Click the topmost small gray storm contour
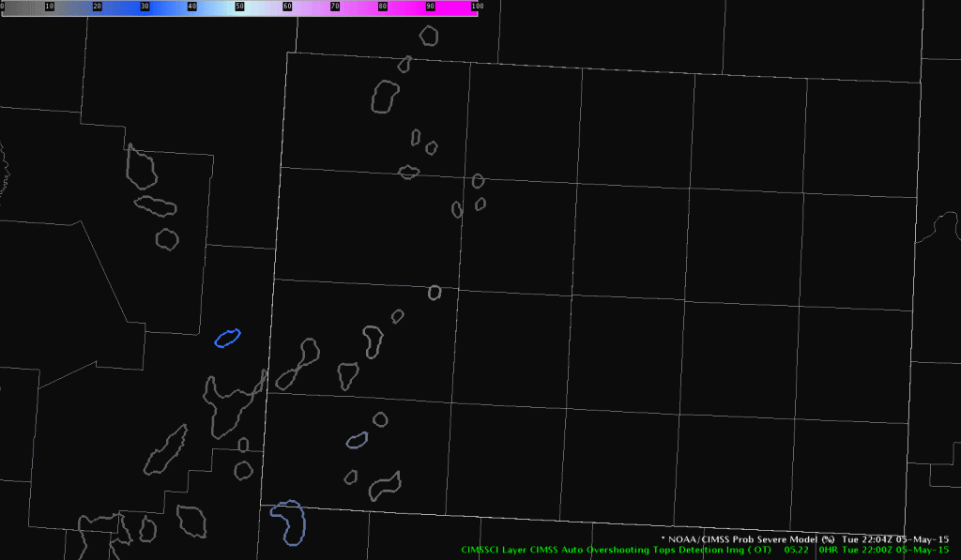The height and width of the screenshot is (560, 961). point(429,36)
